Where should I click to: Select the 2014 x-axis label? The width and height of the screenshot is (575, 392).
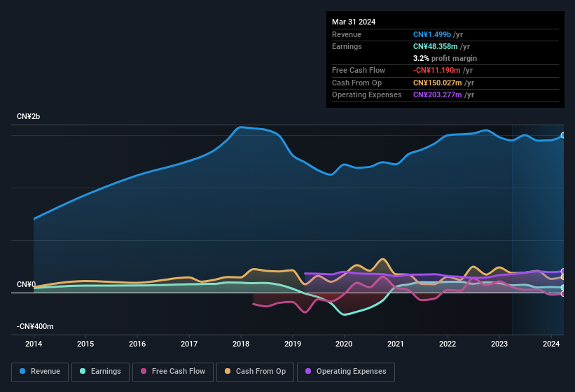[x=34, y=344]
